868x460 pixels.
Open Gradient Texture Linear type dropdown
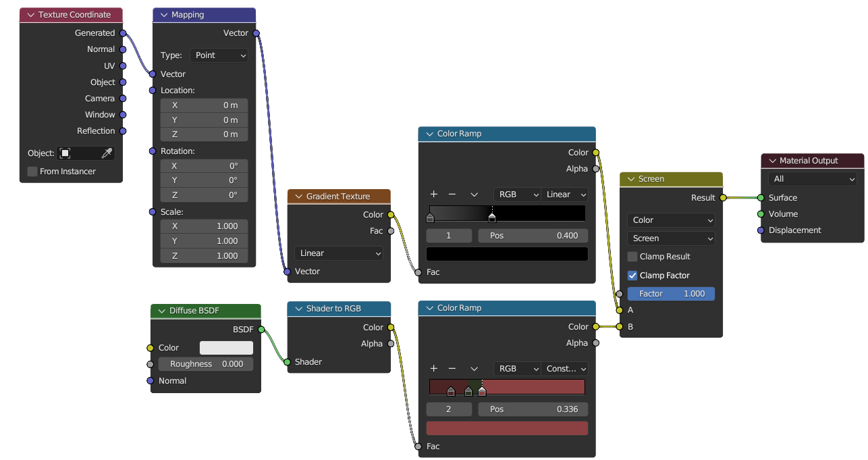point(339,253)
